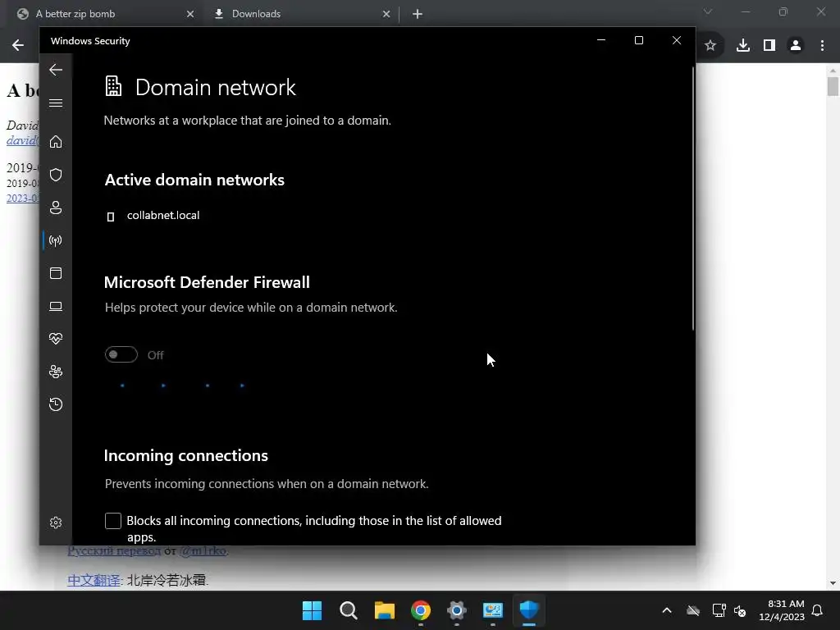Click the muted volume tray icon
This screenshot has width=840, height=630.
(740, 610)
